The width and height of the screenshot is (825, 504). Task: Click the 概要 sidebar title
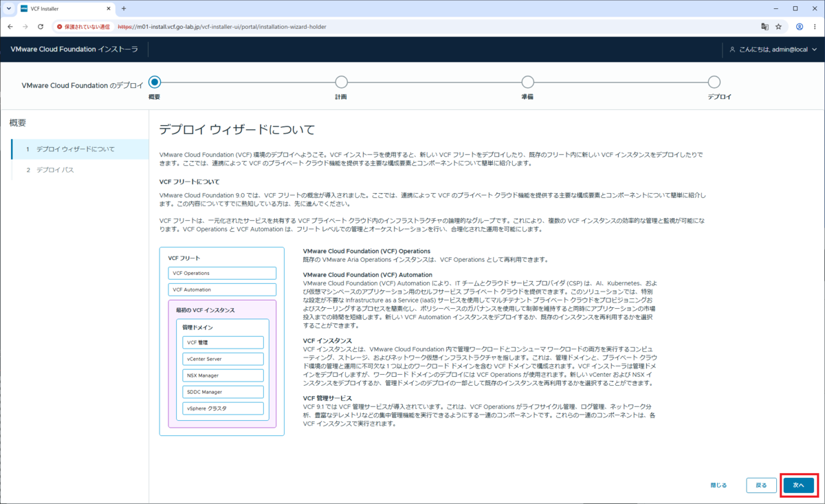point(18,122)
